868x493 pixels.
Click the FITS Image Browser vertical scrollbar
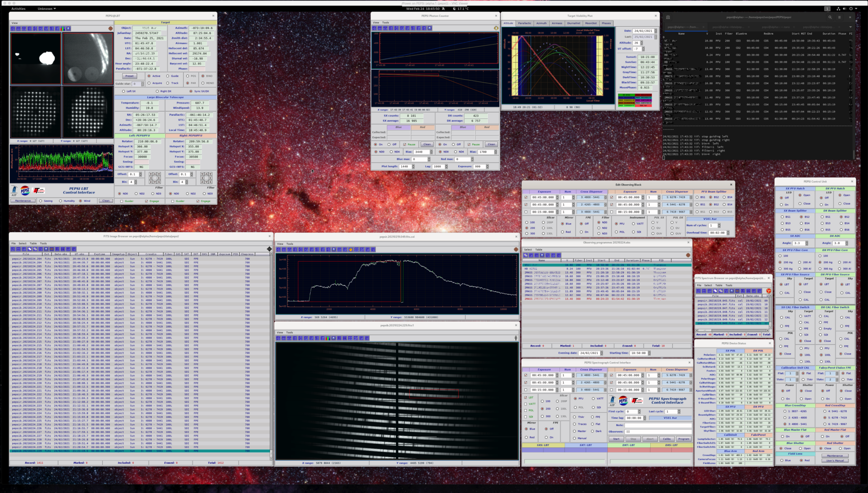pyautogui.click(x=271, y=356)
